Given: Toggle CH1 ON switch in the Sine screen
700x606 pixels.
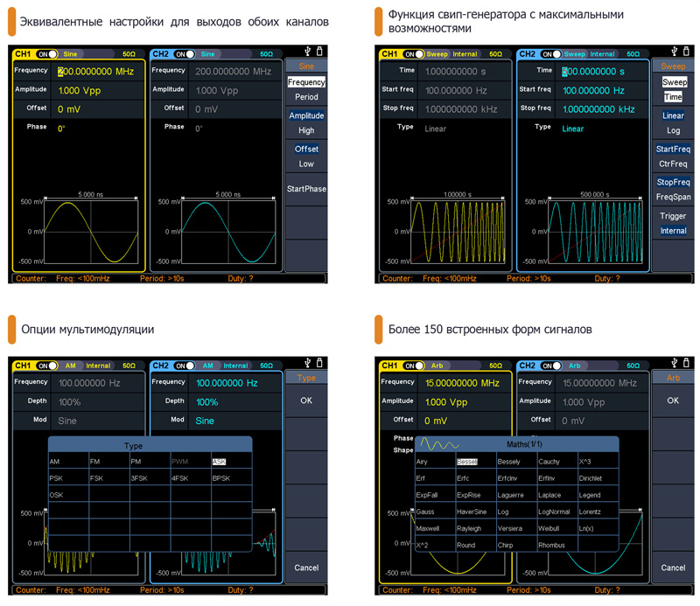Looking at the screenshot, I should 45,54.
